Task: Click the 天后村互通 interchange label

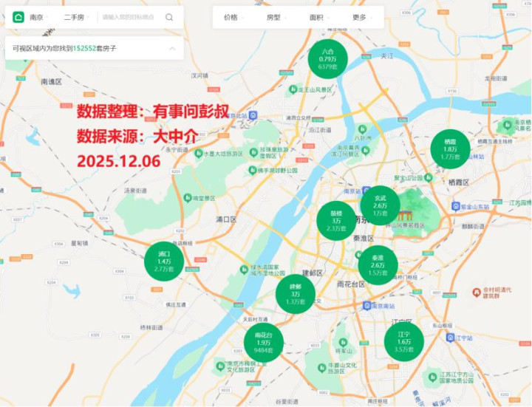Action: pos(255,319)
